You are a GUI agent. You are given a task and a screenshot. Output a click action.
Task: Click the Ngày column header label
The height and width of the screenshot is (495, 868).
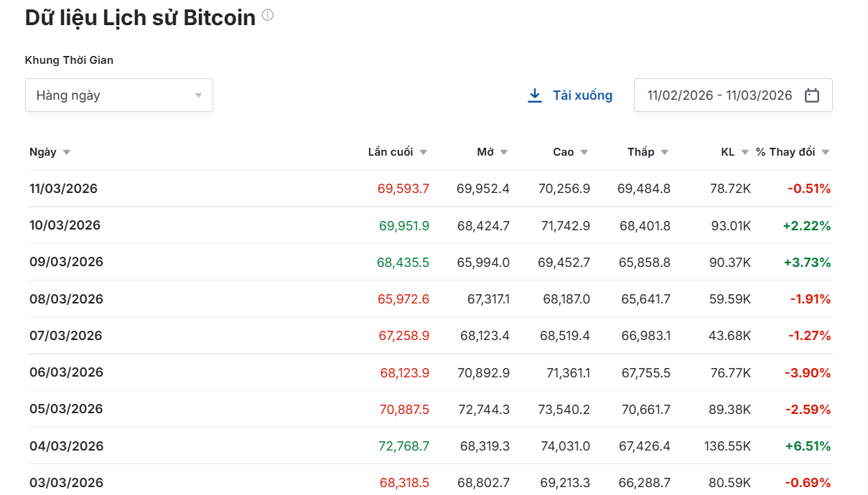click(x=42, y=152)
